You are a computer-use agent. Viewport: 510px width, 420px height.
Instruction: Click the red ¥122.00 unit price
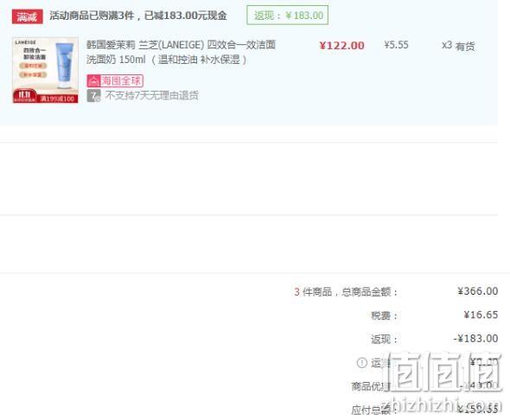click(341, 46)
